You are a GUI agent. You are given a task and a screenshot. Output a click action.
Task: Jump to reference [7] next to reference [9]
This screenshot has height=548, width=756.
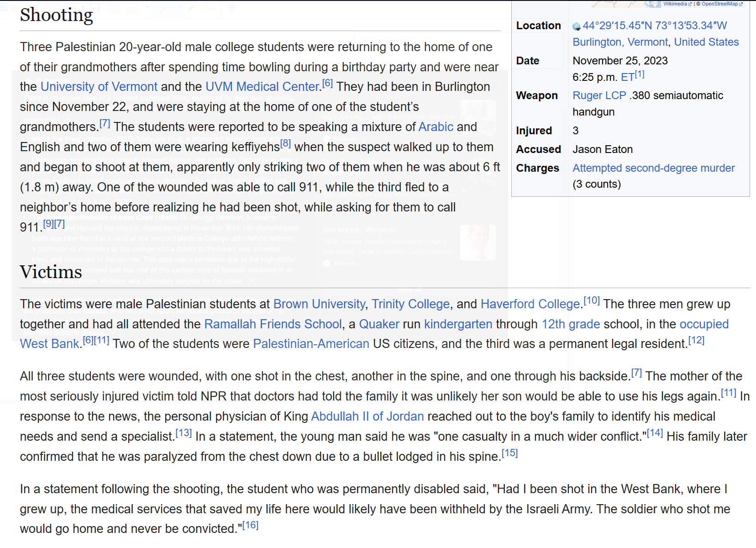(59, 224)
